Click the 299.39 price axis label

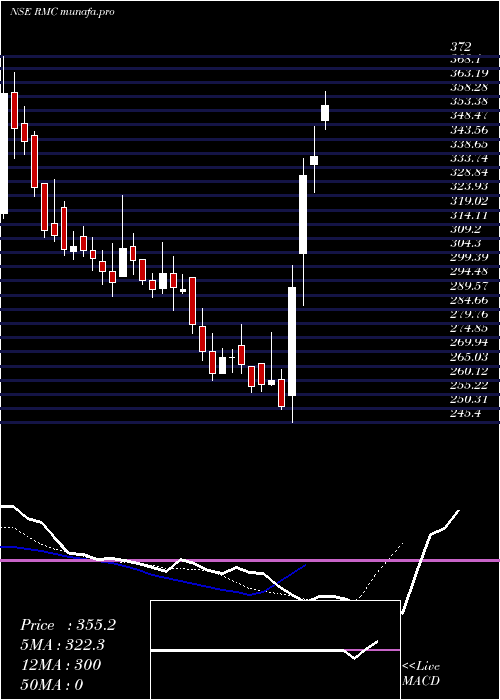tap(469, 257)
